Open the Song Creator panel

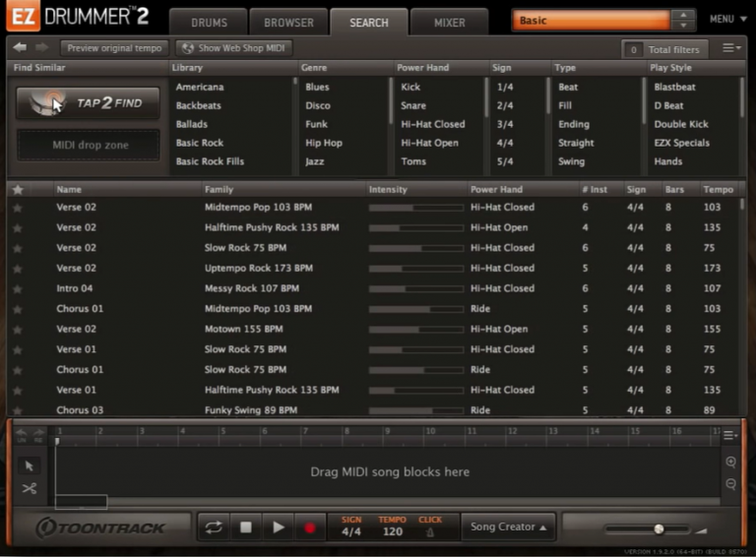508,527
